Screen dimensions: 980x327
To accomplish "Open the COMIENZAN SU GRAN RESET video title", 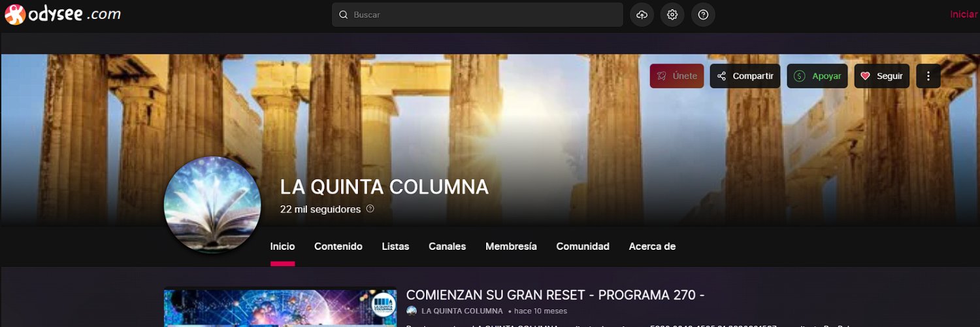I will pyautogui.click(x=555, y=295).
